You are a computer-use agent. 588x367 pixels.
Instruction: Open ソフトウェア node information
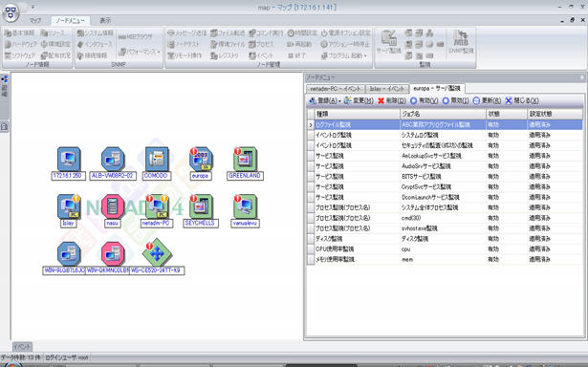[20, 55]
